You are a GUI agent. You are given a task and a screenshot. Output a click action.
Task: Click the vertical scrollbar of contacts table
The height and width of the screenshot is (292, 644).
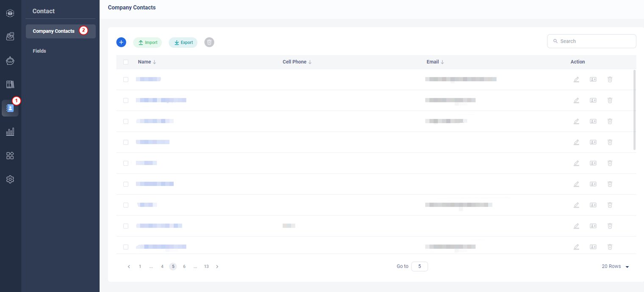point(634,110)
